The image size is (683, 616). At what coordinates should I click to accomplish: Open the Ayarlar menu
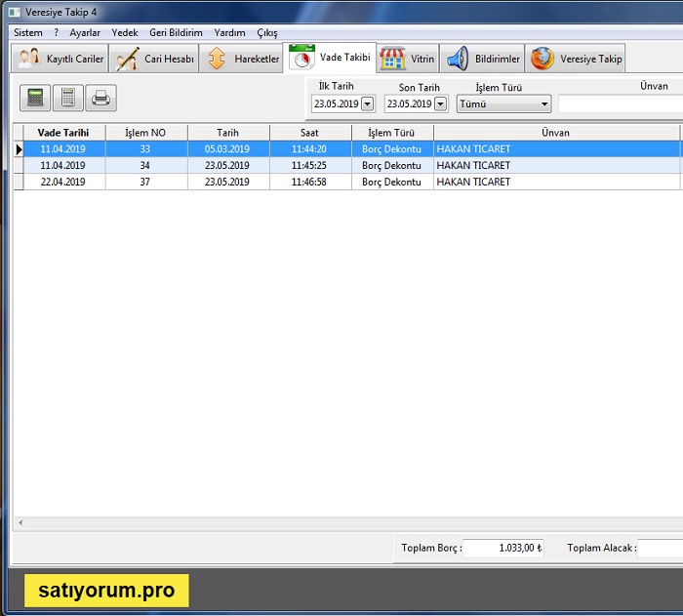tap(85, 32)
